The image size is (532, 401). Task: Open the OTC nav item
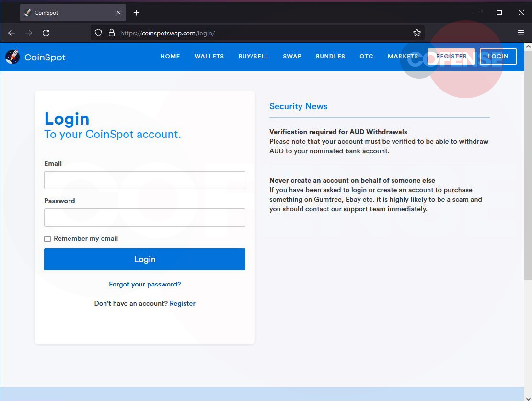click(367, 57)
